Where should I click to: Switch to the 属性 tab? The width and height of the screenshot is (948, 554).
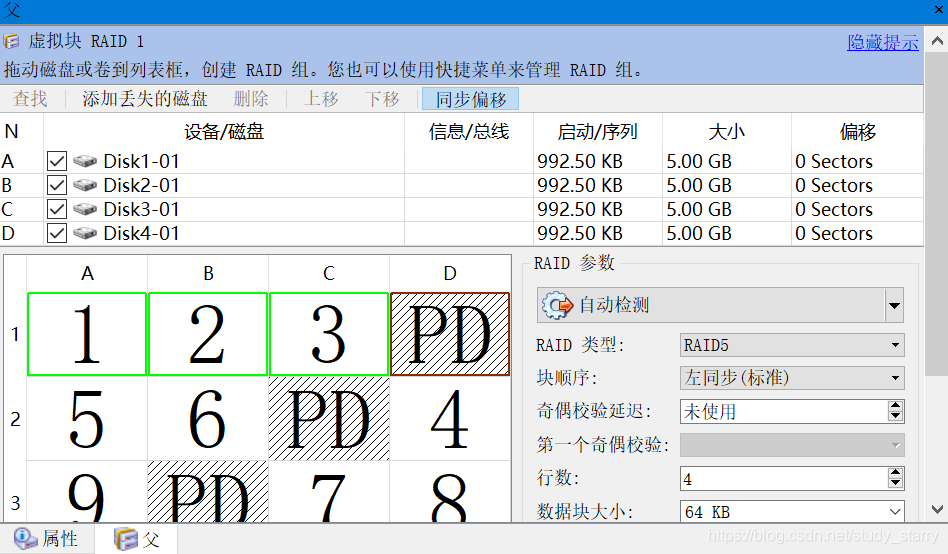click(47, 538)
